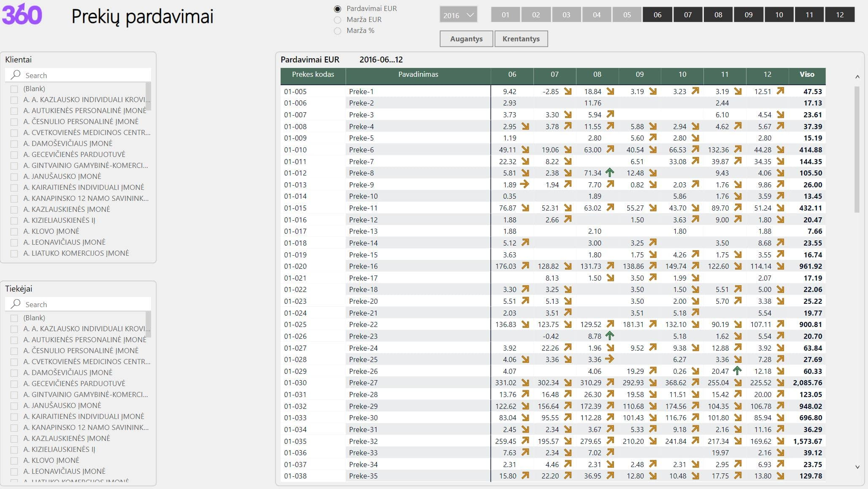Click the search magnifier in Tiekėjai panel
Image resolution: width=868 pixels, height=489 pixels.
(x=16, y=304)
